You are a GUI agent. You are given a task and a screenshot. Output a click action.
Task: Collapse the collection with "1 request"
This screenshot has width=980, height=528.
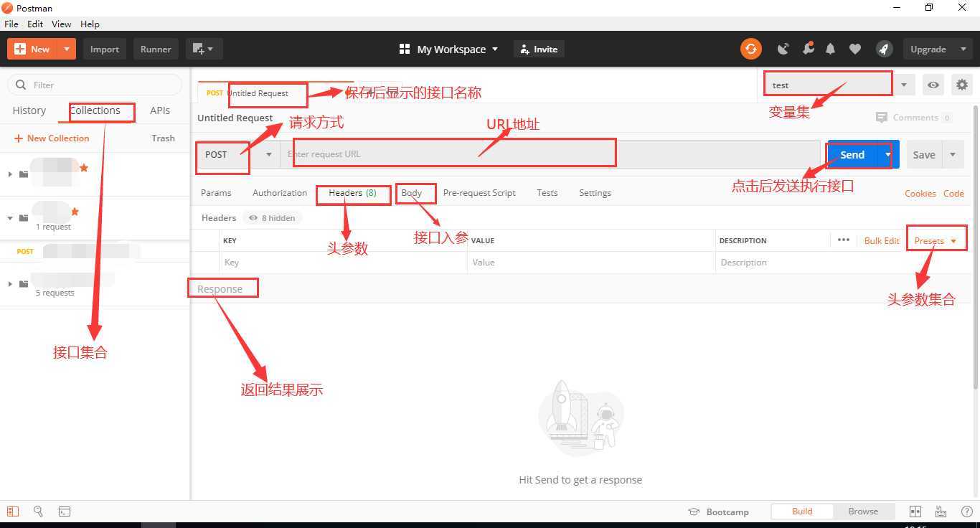(x=10, y=217)
